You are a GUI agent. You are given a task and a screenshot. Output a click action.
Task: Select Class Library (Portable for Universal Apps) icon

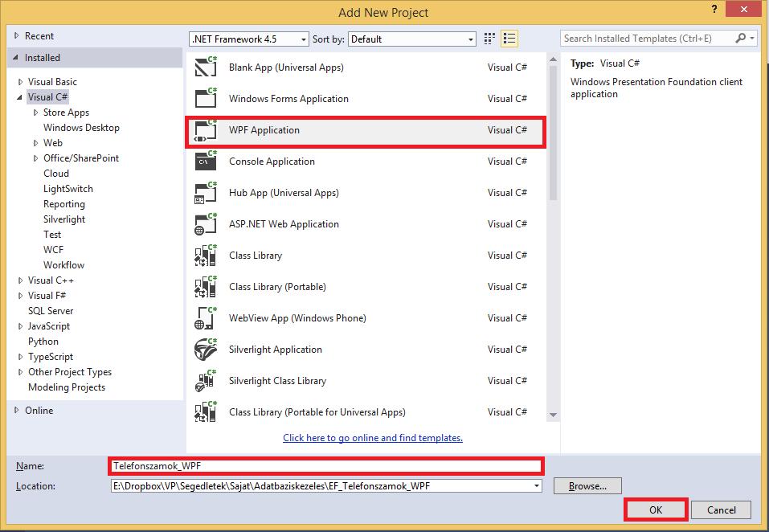(206, 411)
